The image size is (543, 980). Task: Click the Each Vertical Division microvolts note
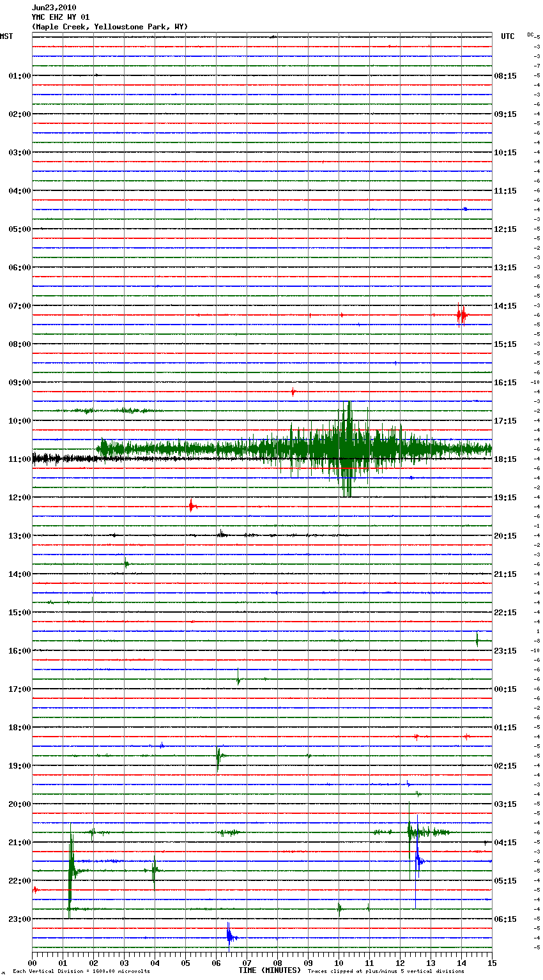click(81, 972)
